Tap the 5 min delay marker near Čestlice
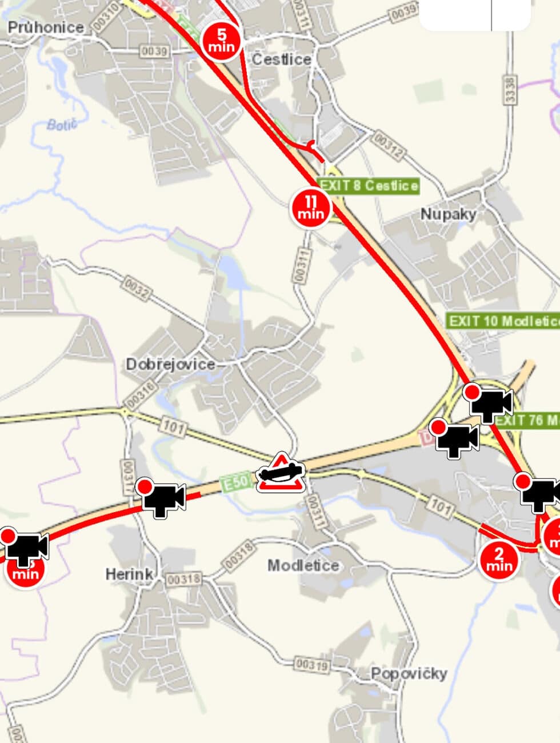560x743 pixels. click(222, 40)
